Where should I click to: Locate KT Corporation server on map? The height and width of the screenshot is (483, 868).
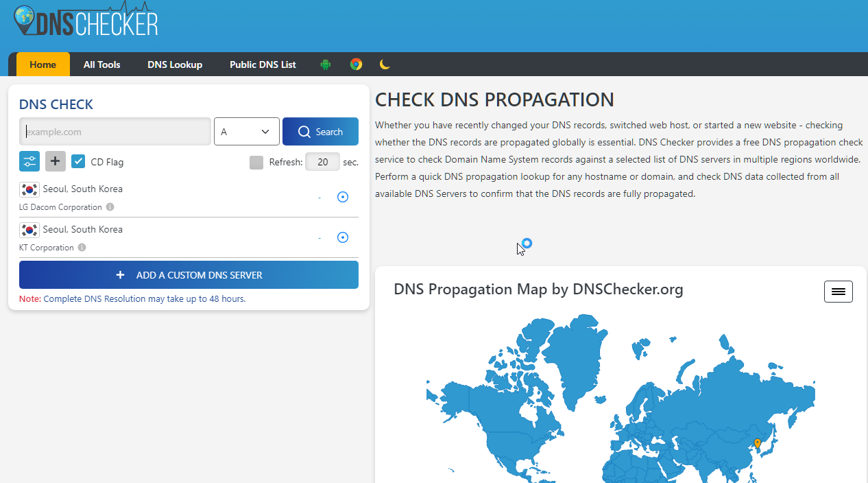click(343, 237)
